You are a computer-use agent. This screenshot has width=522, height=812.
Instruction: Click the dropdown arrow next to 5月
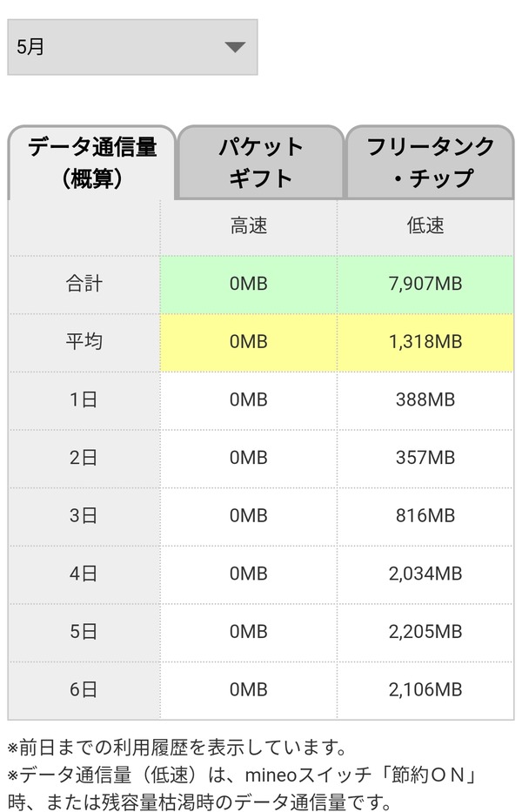point(235,47)
